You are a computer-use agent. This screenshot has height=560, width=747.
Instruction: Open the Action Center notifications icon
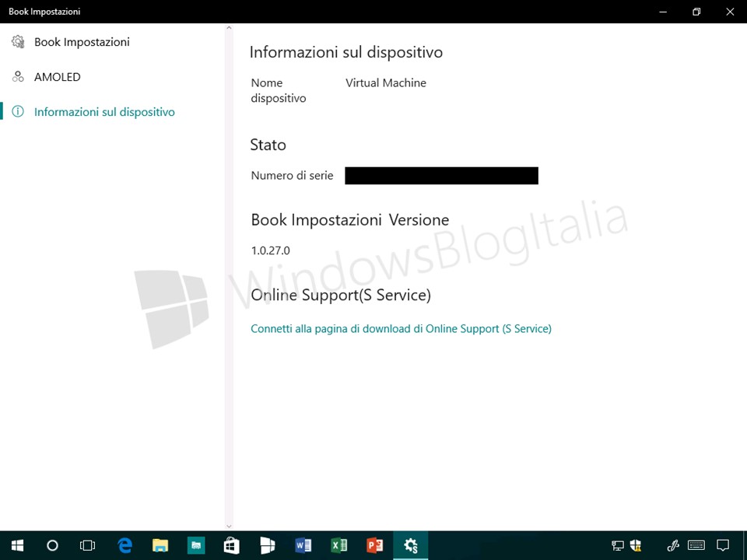723,545
